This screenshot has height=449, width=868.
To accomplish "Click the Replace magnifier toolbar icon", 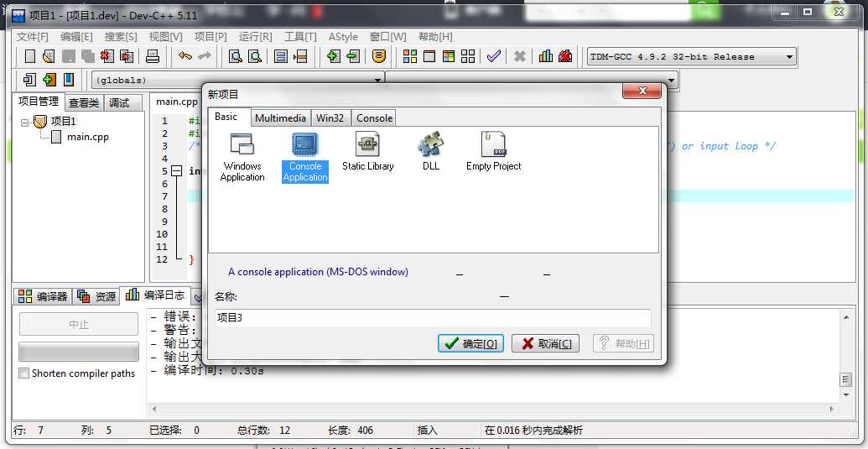I will (x=254, y=56).
